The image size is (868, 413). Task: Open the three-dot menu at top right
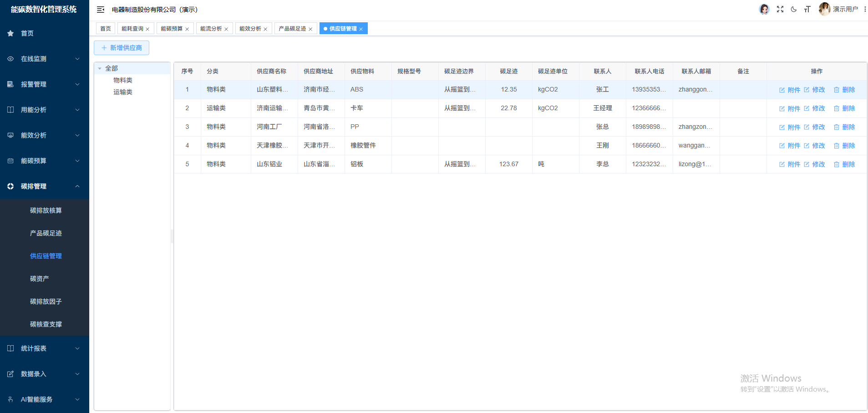point(864,9)
